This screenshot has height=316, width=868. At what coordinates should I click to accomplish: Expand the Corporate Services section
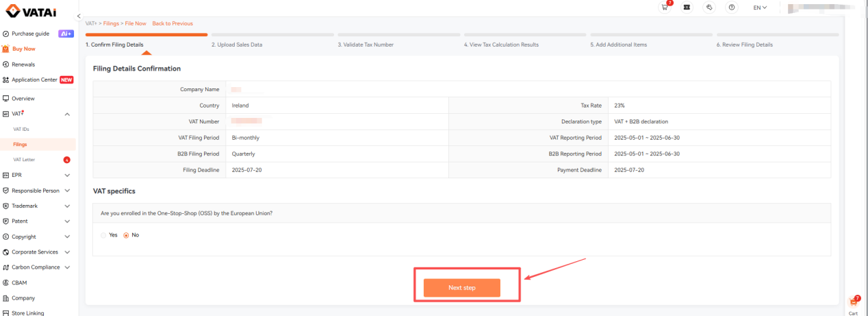(x=67, y=252)
